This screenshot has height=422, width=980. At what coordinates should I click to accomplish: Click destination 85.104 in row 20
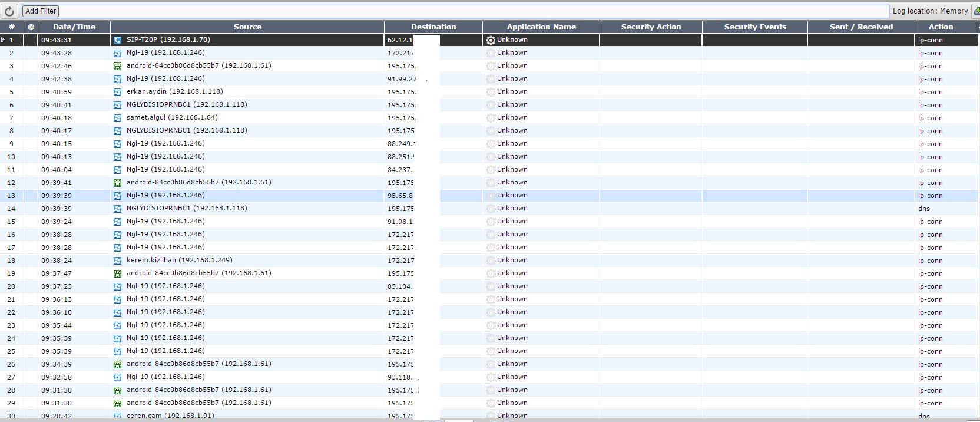click(x=400, y=286)
